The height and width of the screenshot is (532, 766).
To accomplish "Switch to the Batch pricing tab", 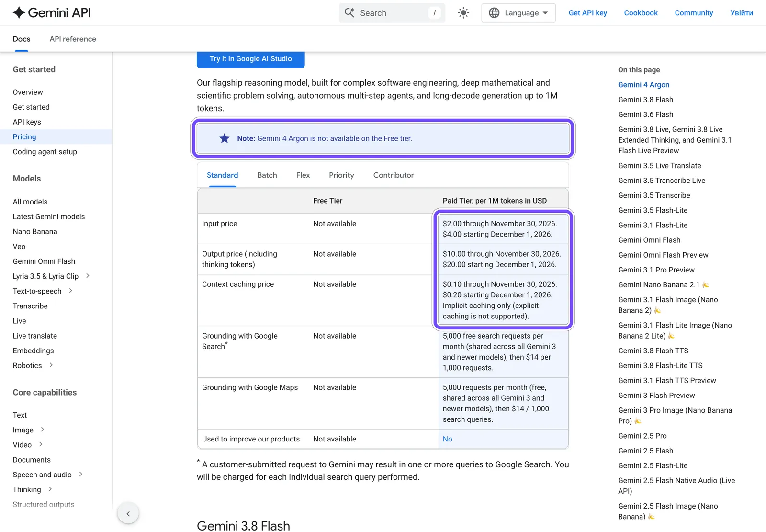I will point(267,175).
